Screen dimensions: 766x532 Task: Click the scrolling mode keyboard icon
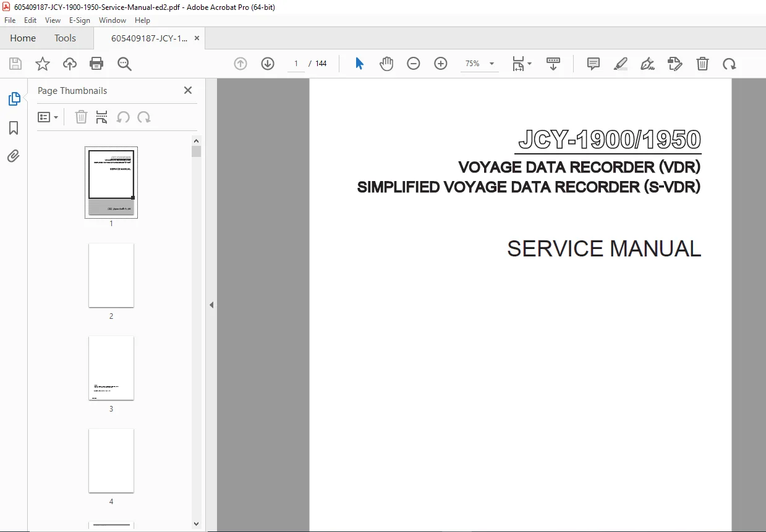click(x=553, y=64)
